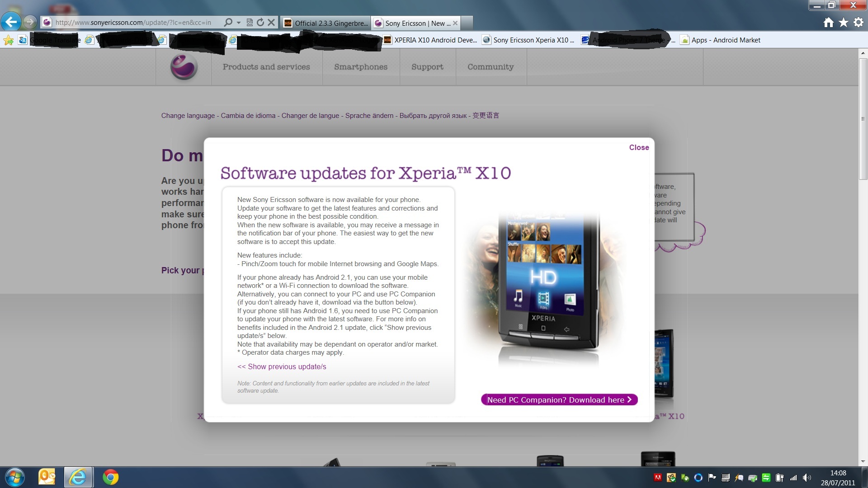Open XPERIA X10 Android Development bookmark
The height and width of the screenshot is (488, 868).
click(430, 40)
